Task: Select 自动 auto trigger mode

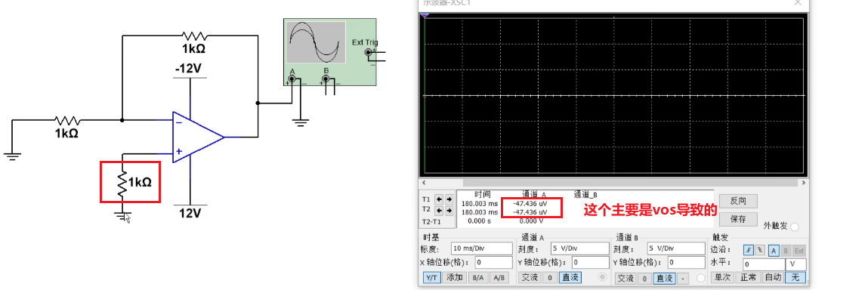Action: tap(774, 277)
